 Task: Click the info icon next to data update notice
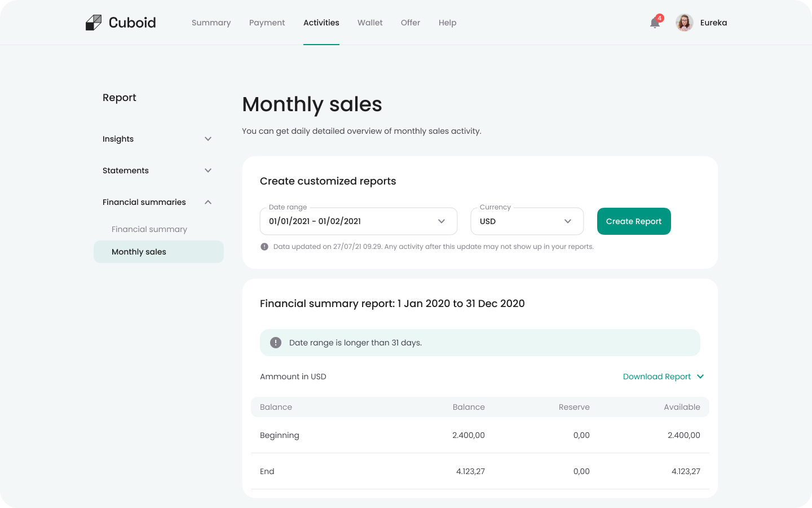pos(264,247)
